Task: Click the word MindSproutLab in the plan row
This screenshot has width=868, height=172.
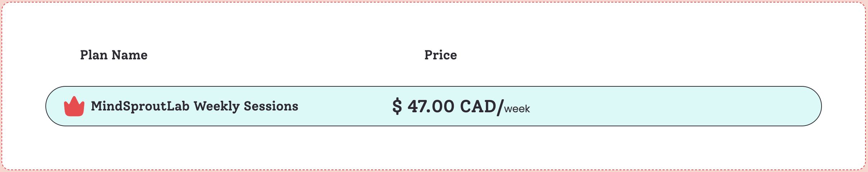Action: point(140,107)
